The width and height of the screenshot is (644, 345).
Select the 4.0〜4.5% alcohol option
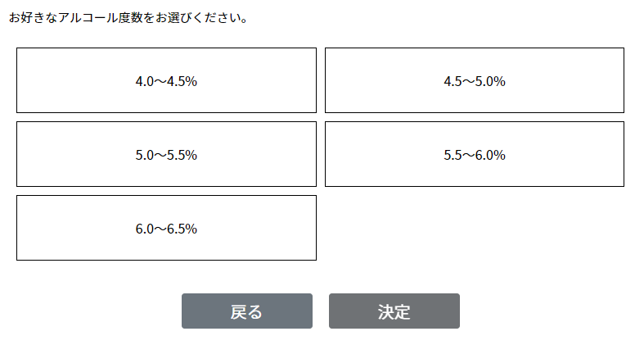tap(166, 80)
